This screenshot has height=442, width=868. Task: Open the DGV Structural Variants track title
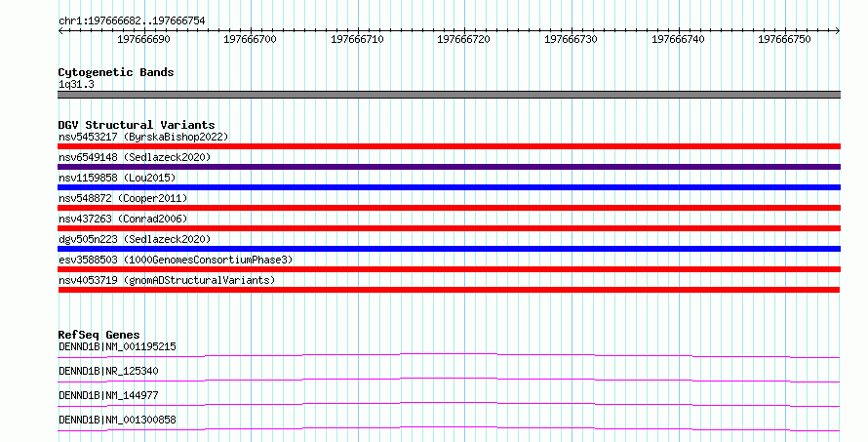pyautogui.click(x=137, y=125)
